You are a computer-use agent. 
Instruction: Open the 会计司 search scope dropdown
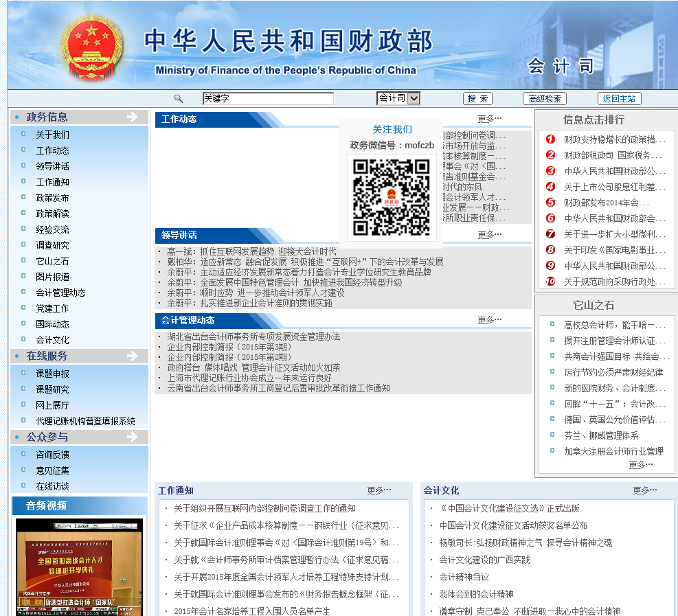[398, 98]
